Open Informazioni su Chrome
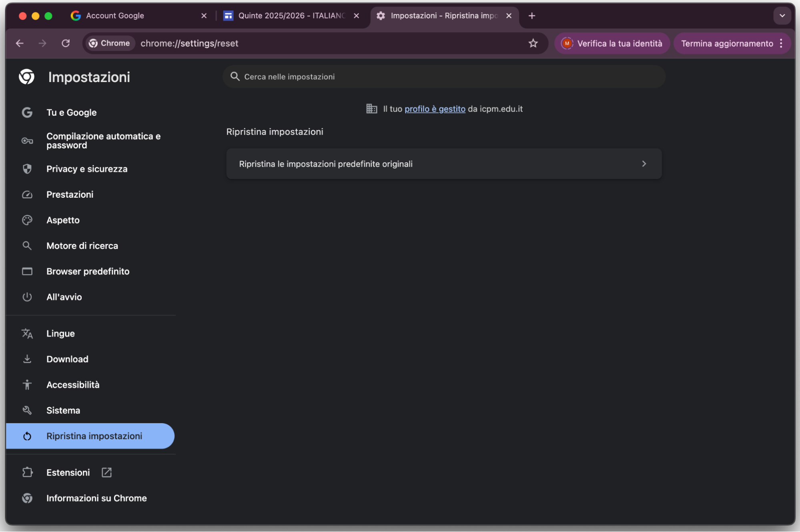This screenshot has width=800, height=532. (x=96, y=498)
